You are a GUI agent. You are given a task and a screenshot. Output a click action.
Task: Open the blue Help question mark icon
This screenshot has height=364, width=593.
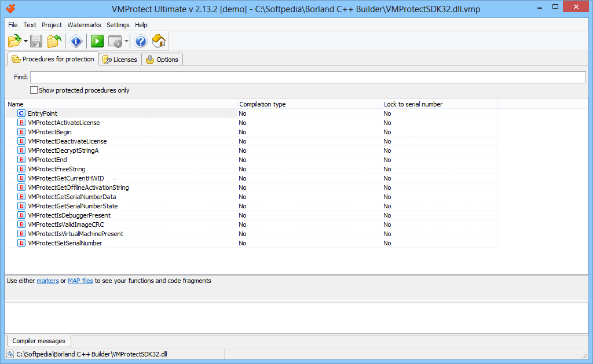(141, 41)
